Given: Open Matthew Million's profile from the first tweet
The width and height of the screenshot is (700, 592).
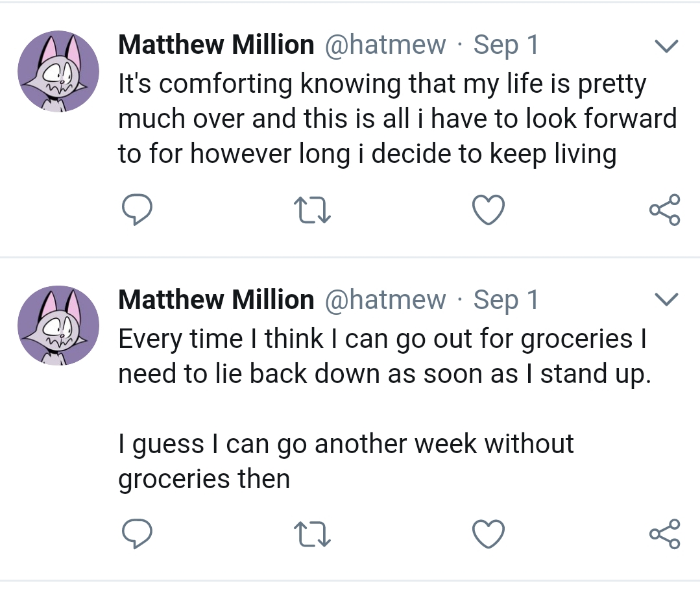Looking at the screenshot, I should pos(216,45).
